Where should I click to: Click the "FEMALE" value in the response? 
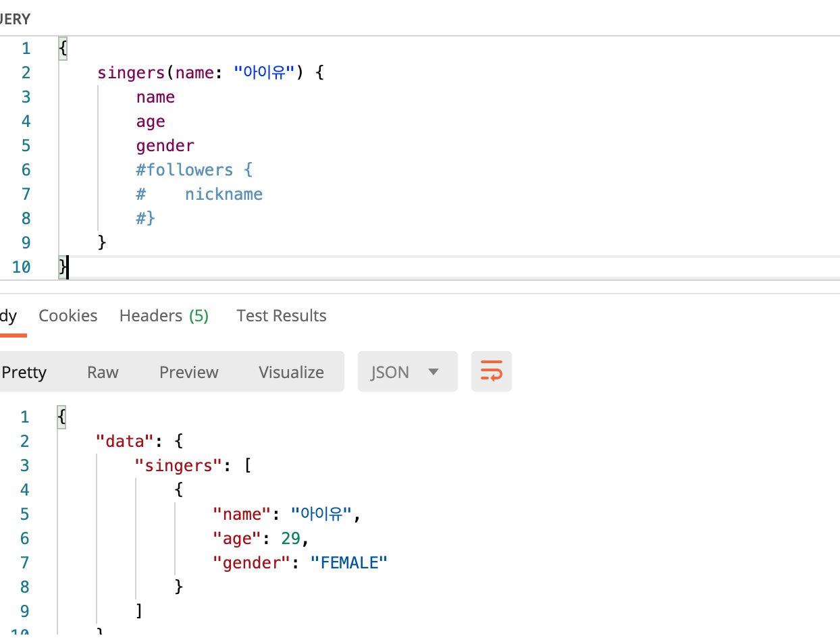coord(349,563)
